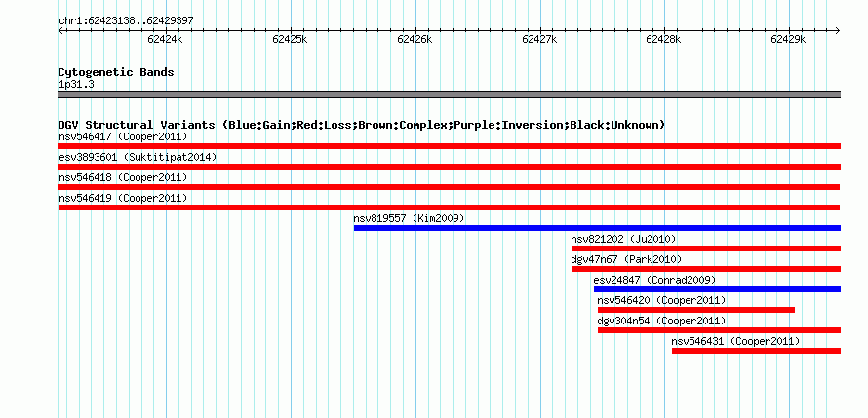Click the 62429k ruler position
Screen dimensions: 868x418
(789, 39)
